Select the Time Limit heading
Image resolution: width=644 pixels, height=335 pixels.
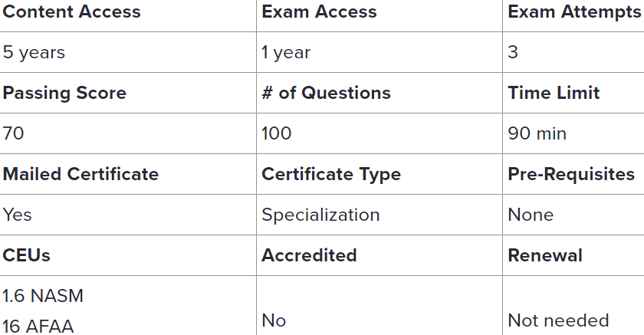554,94
